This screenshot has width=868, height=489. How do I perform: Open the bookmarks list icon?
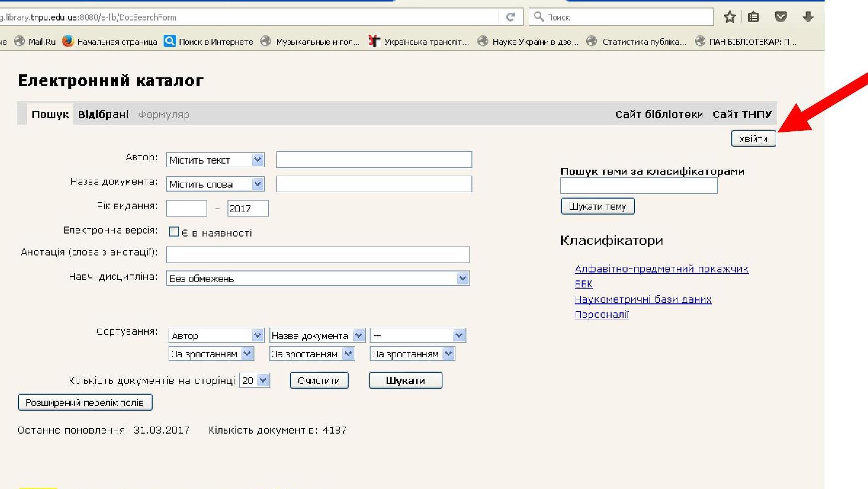(754, 17)
